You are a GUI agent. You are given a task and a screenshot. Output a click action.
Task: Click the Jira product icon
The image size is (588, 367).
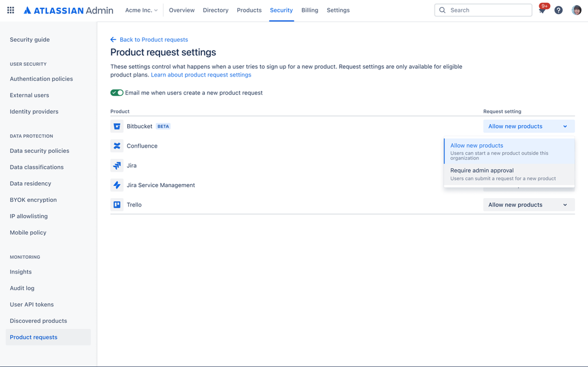coord(117,165)
